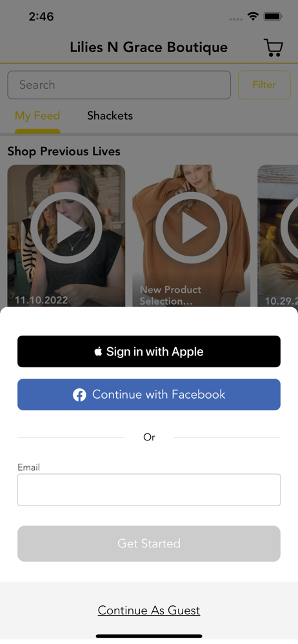Continue As Guest link
The image size is (298, 644).
[149, 611]
